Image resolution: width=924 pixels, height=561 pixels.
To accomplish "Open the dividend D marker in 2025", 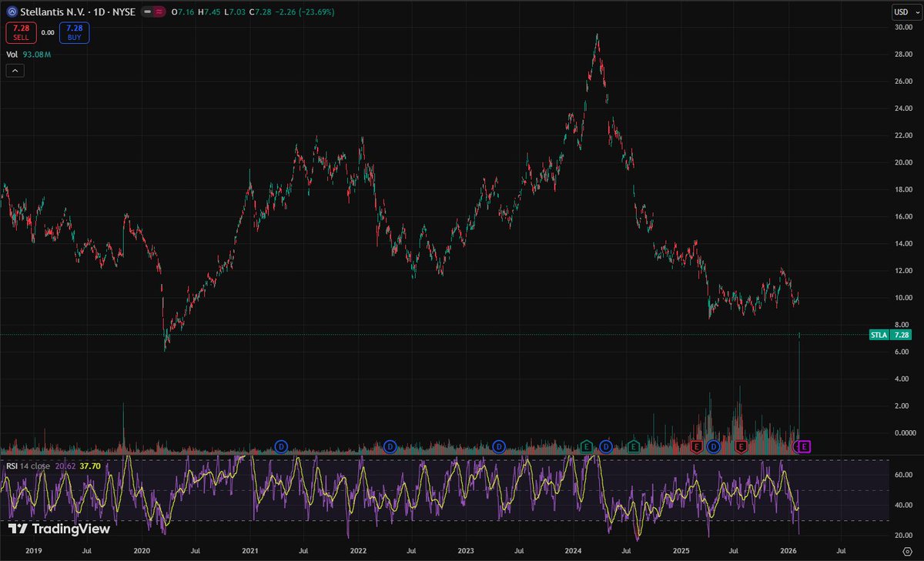I will [x=713, y=446].
